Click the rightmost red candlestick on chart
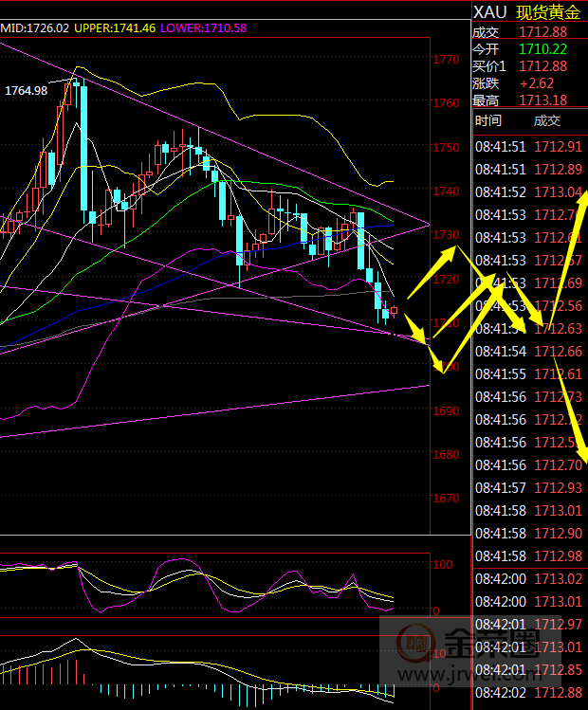This screenshot has width=588, height=710. coord(394,311)
